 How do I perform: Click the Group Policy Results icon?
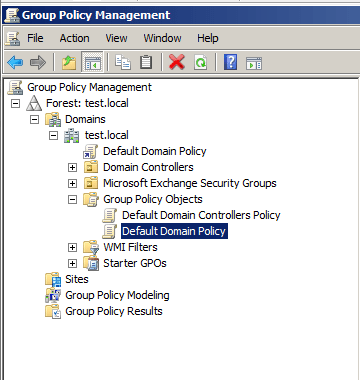[53, 311]
